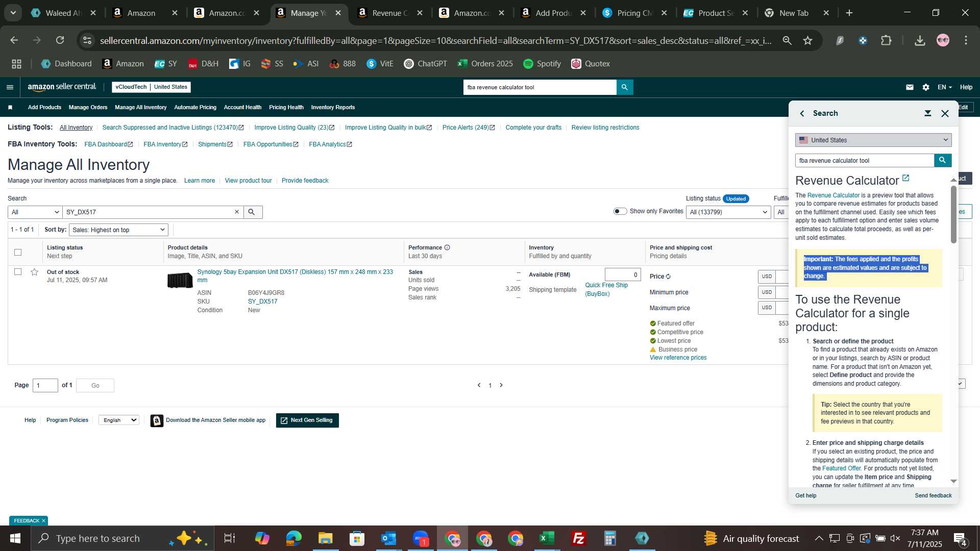Click the bookmark flag icon in nav bar

pos(10,108)
